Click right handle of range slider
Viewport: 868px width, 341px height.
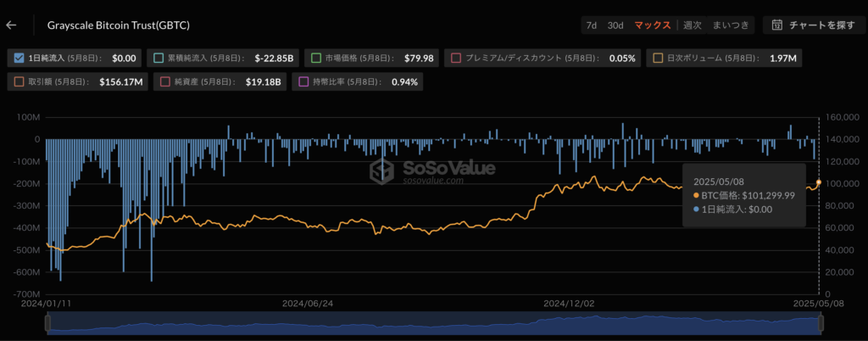pos(819,323)
